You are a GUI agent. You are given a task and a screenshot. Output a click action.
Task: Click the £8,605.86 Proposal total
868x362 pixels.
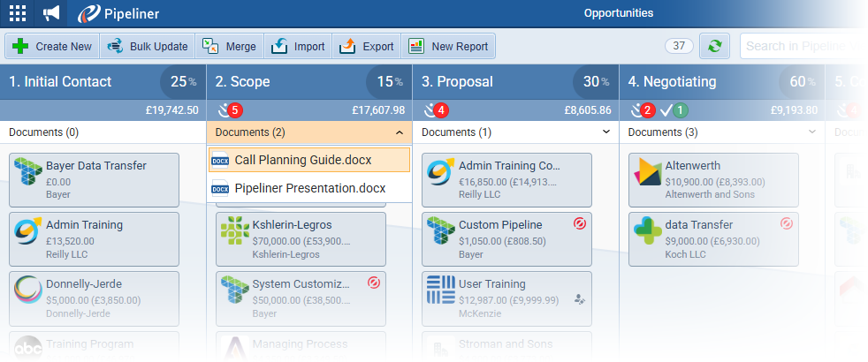coord(588,110)
